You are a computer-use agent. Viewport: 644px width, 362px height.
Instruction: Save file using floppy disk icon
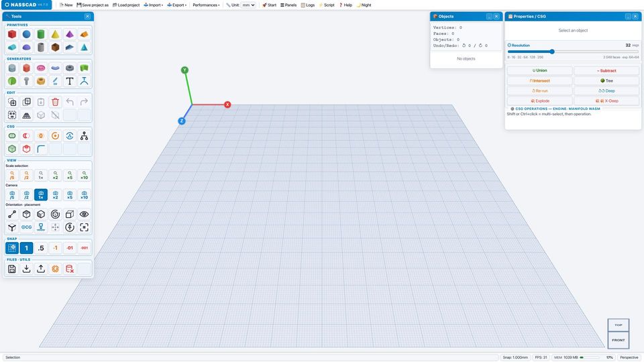pyautogui.click(x=12, y=269)
